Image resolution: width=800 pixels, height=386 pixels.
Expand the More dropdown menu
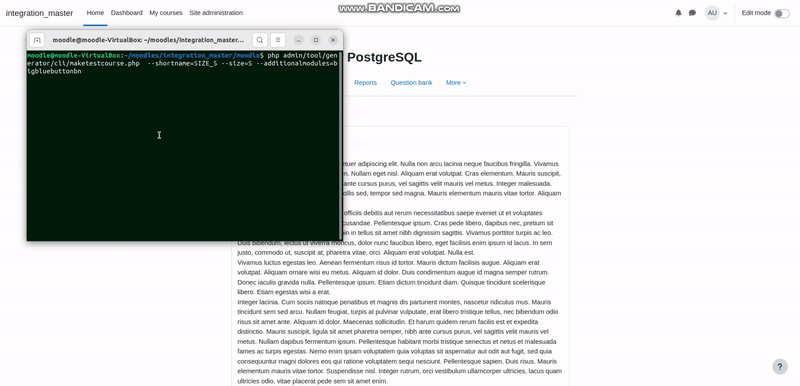(456, 83)
